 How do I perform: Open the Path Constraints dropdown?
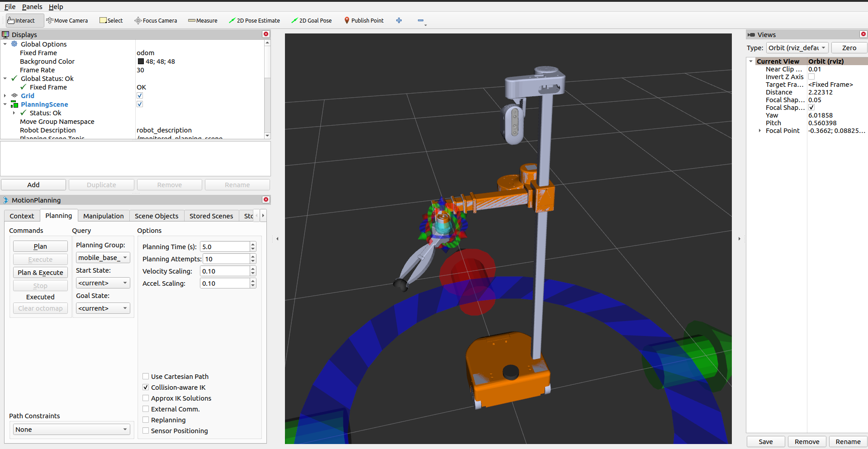pos(70,429)
